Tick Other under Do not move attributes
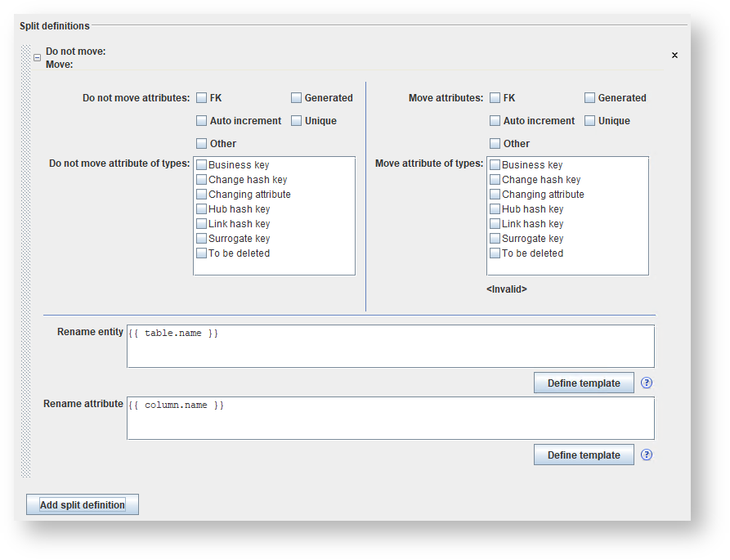Image resolution: width=730 pixels, height=560 pixels. click(202, 144)
